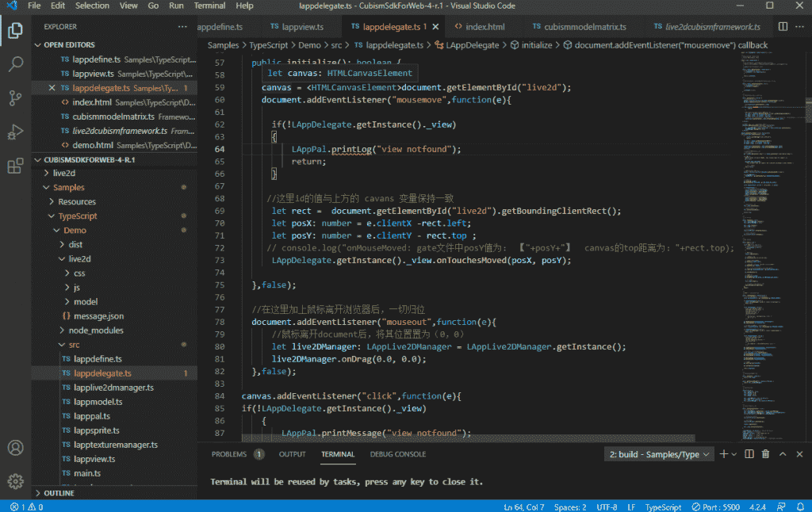812x512 pixels.
Task: Click the feedback icon in status bar
Action: 781,506
